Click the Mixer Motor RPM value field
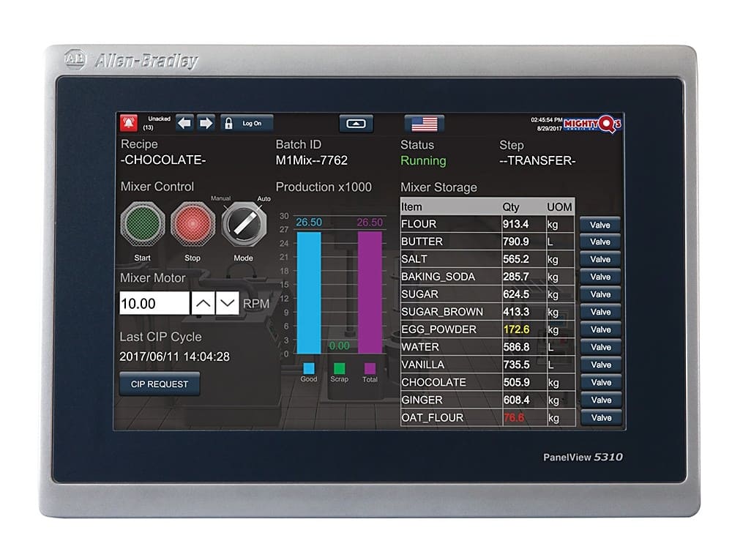Viewport: 732px width, 560px height. [154, 303]
